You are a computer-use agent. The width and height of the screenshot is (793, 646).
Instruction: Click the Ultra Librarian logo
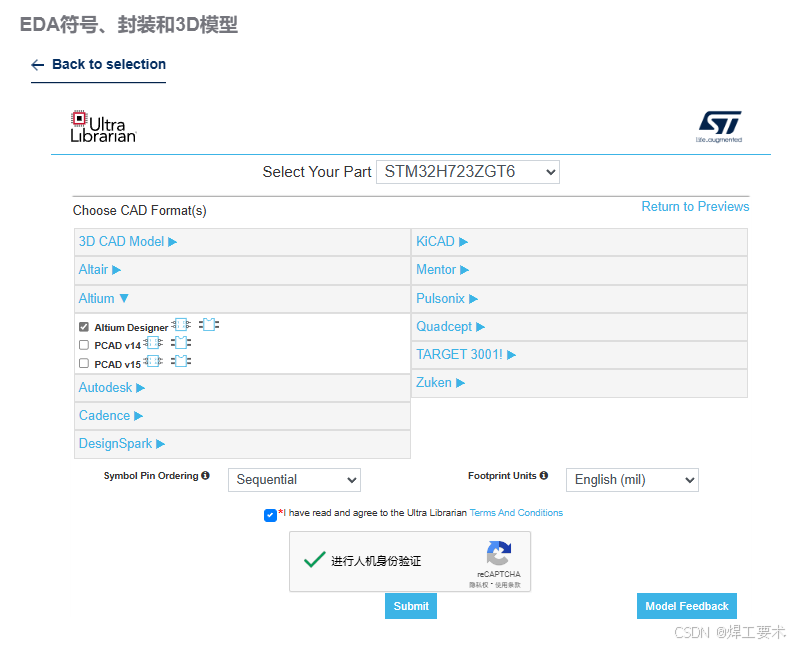pyautogui.click(x=103, y=126)
